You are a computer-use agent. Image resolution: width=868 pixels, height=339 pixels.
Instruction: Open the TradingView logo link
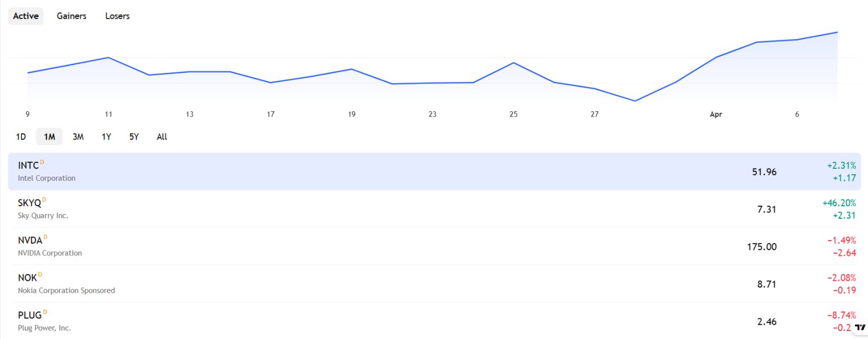pyautogui.click(x=860, y=327)
